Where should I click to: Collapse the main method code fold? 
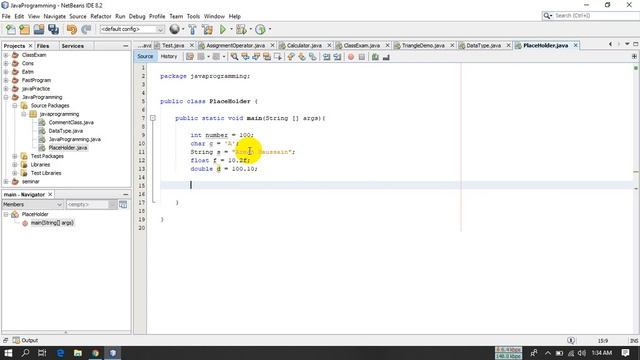coord(153,118)
